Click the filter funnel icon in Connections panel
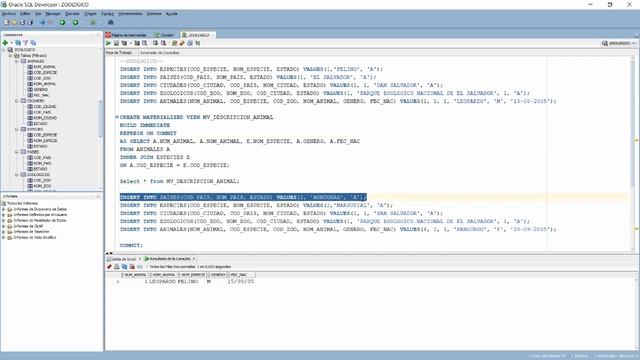 [x=25, y=42]
